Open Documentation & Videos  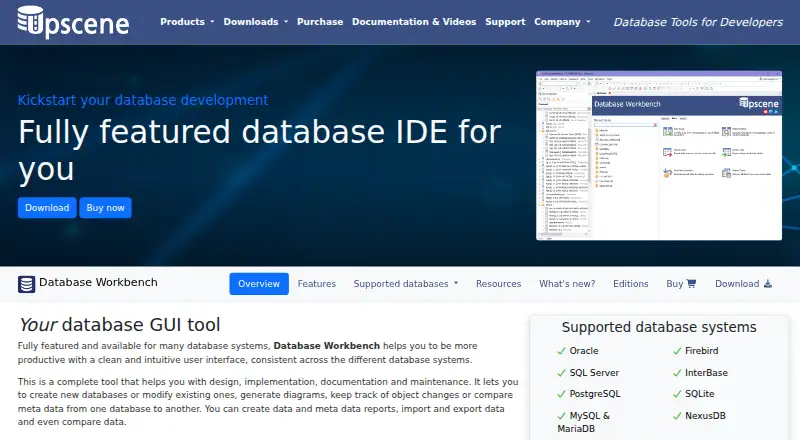pos(414,22)
